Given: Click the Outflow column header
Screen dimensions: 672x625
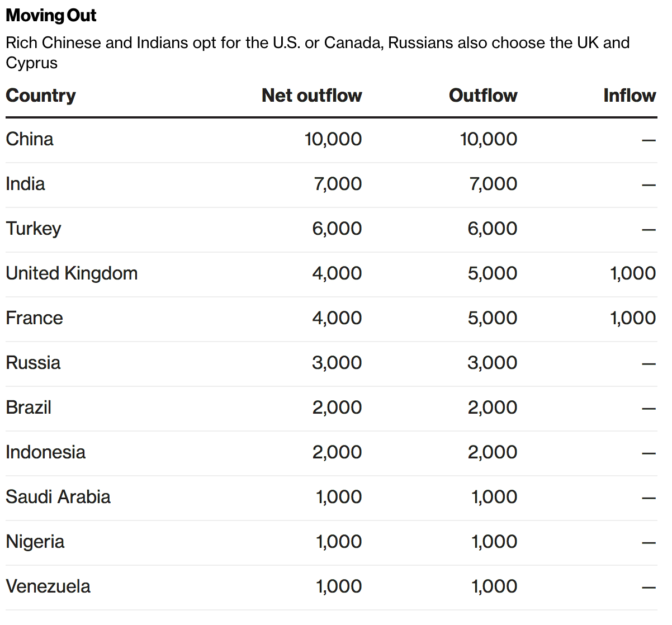Looking at the screenshot, I should pyautogui.click(x=483, y=96).
